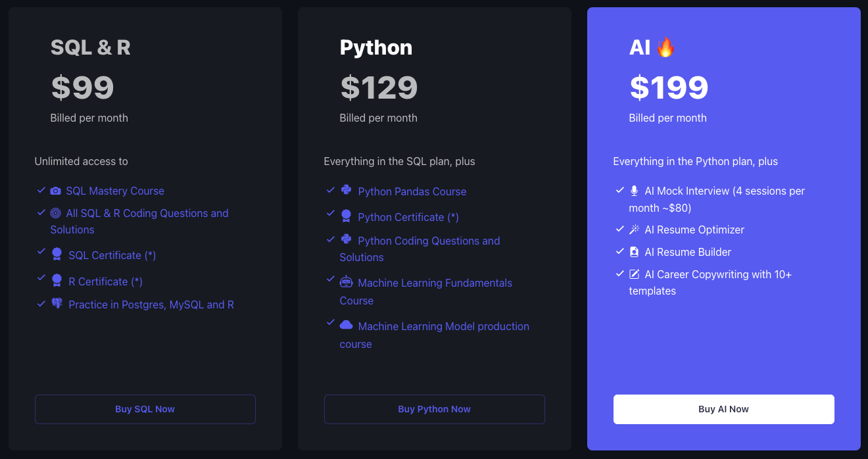Click the microphone icon beside AI Mock Interview
The image size is (868, 459).
click(x=635, y=191)
